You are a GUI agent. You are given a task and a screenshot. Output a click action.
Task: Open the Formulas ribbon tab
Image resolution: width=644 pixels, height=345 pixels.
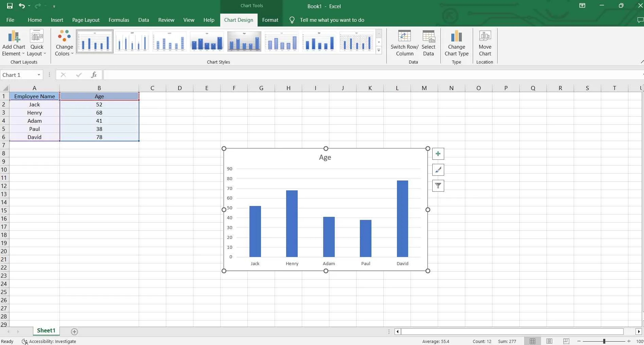click(119, 20)
